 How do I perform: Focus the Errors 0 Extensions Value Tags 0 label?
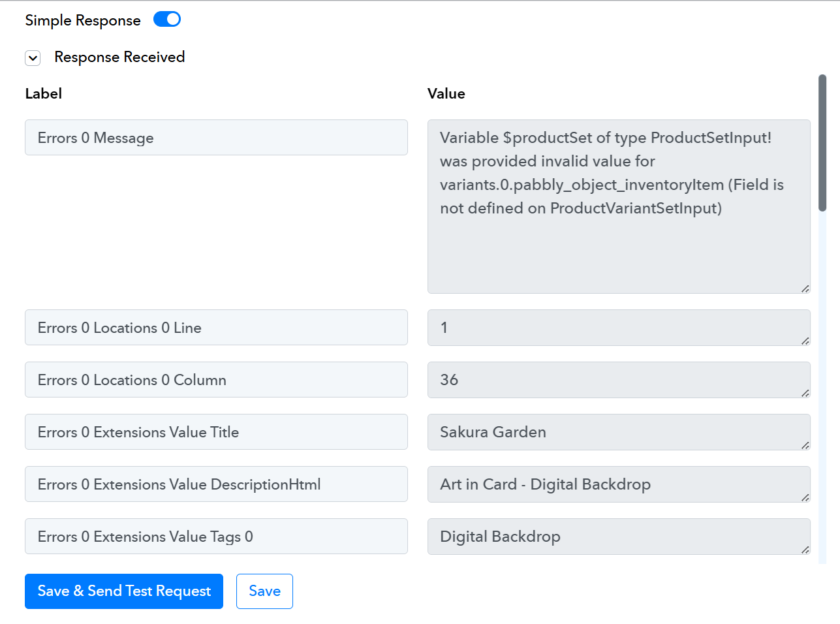click(x=216, y=537)
